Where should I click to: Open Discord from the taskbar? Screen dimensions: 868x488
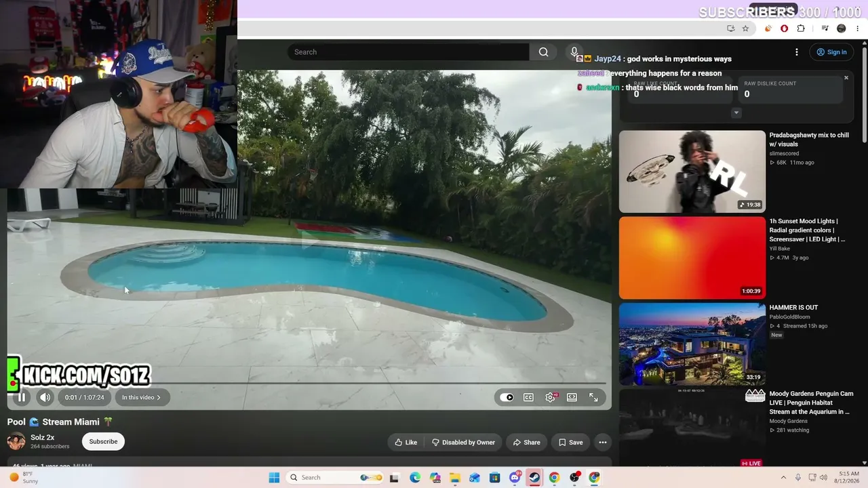515,478
